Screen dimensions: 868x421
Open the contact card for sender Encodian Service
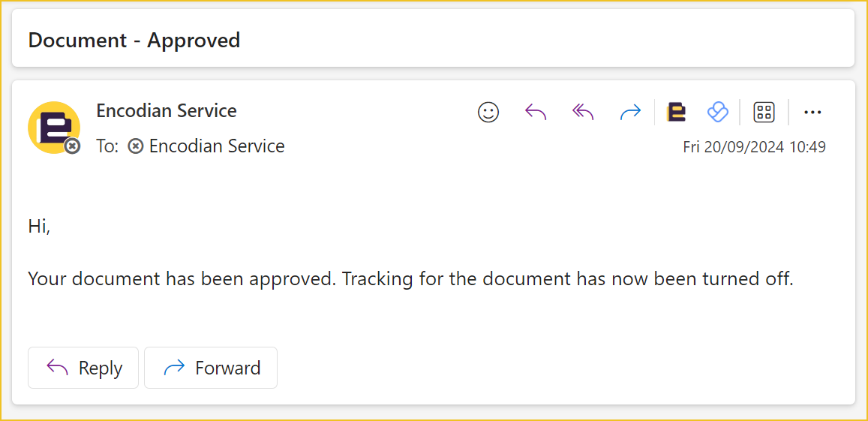click(167, 111)
